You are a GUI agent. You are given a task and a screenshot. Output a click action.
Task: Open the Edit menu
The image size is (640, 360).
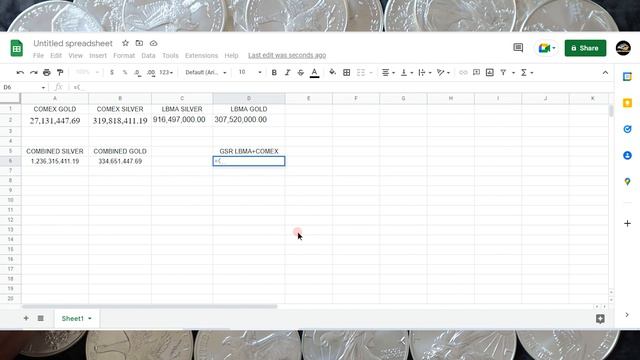(x=56, y=56)
